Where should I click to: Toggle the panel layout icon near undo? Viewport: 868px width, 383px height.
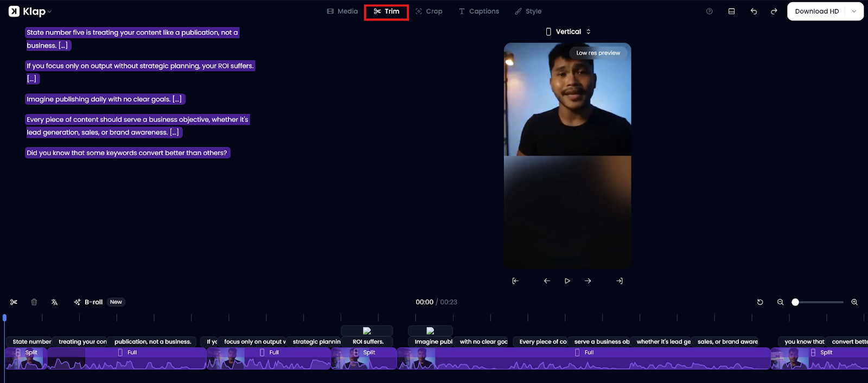click(x=731, y=11)
